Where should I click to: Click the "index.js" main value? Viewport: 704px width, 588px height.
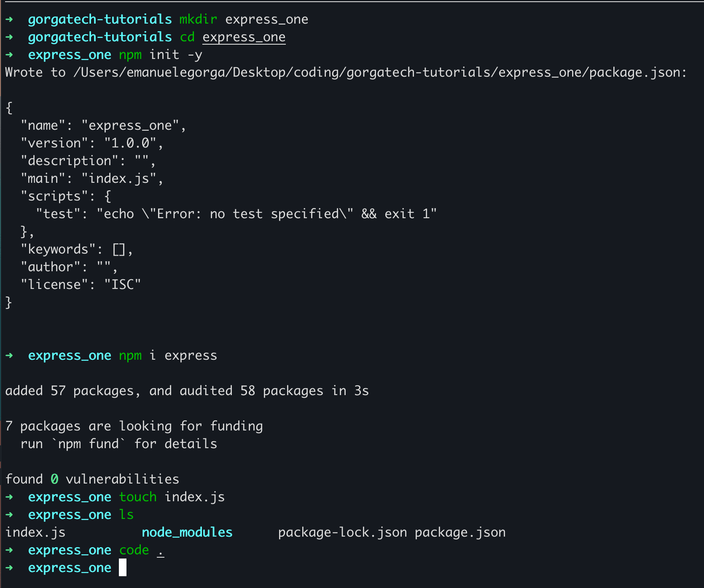(x=119, y=179)
